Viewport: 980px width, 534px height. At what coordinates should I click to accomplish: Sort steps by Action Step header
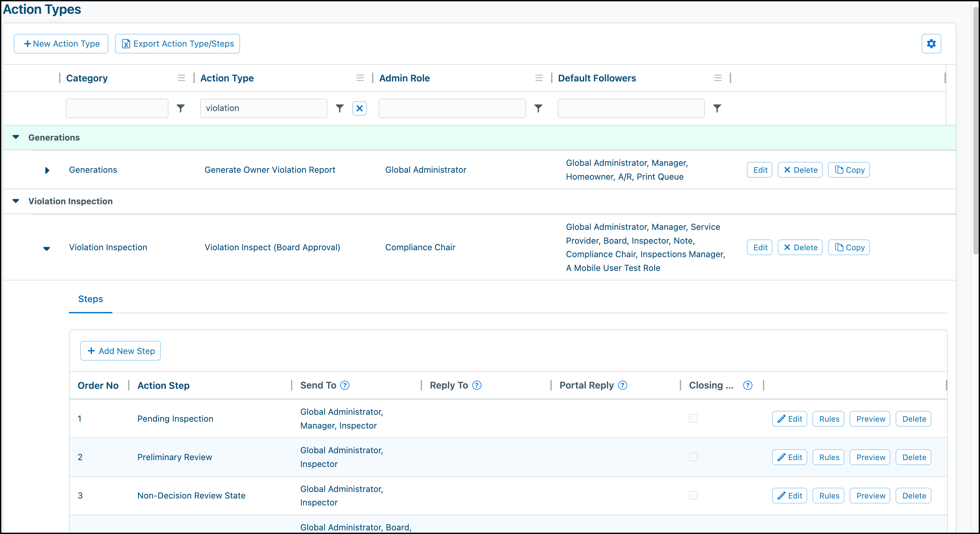click(x=164, y=385)
